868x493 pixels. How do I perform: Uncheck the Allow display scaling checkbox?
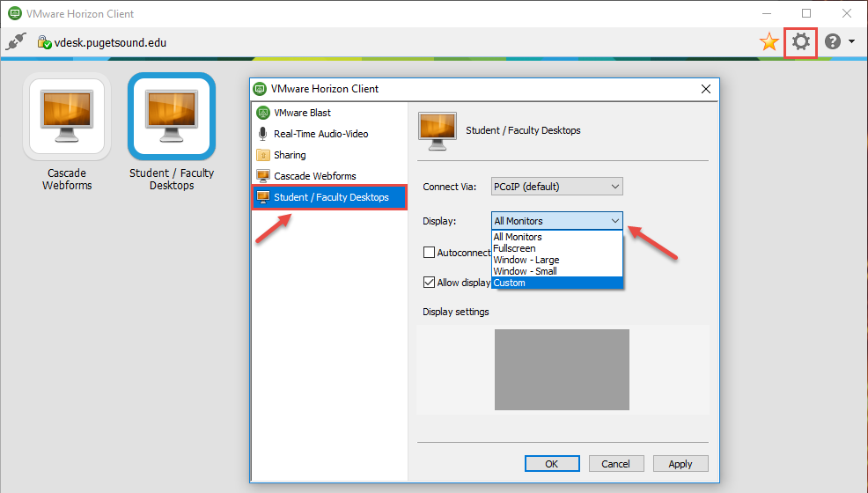point(429,283)
